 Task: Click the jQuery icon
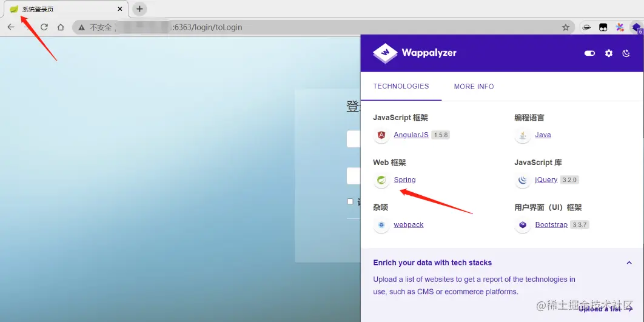tap(523, 180)
